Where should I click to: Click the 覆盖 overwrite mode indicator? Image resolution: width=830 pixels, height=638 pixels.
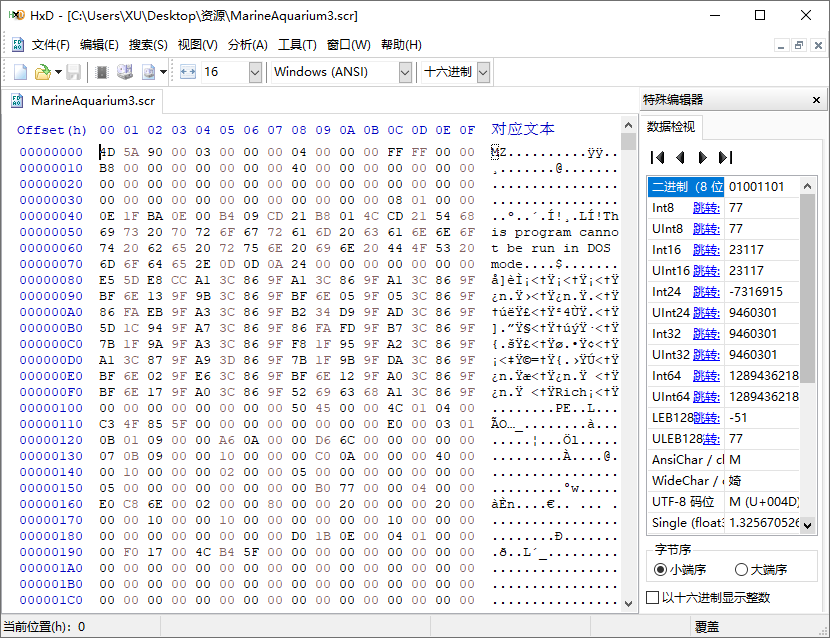[707, 627]
